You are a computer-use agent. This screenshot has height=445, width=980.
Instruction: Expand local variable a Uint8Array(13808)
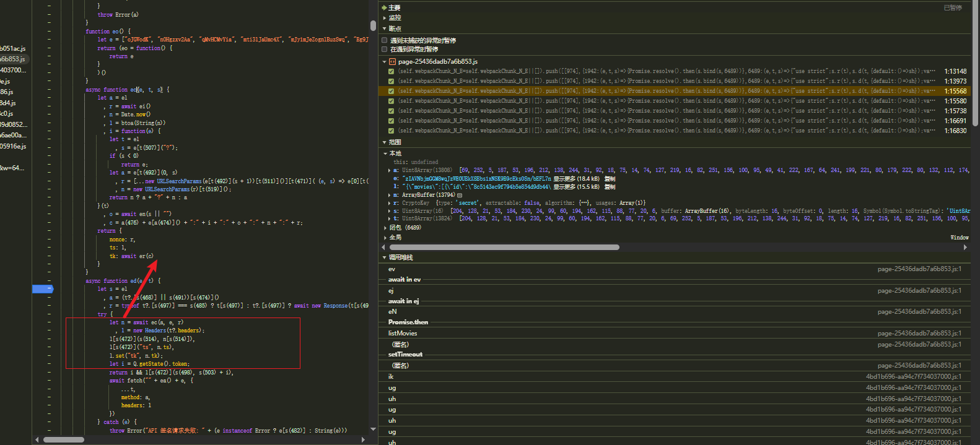390,170
